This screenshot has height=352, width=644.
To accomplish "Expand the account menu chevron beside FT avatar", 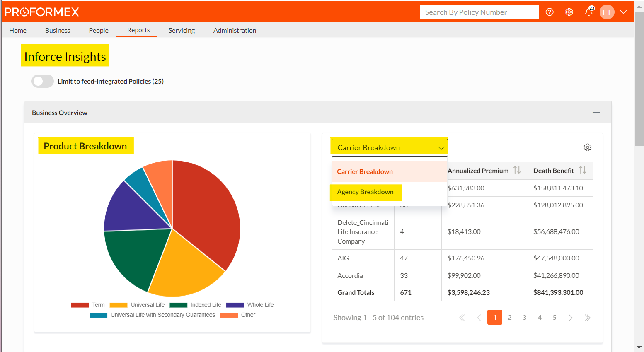I will pyautogui.click(x=623, y=12).
